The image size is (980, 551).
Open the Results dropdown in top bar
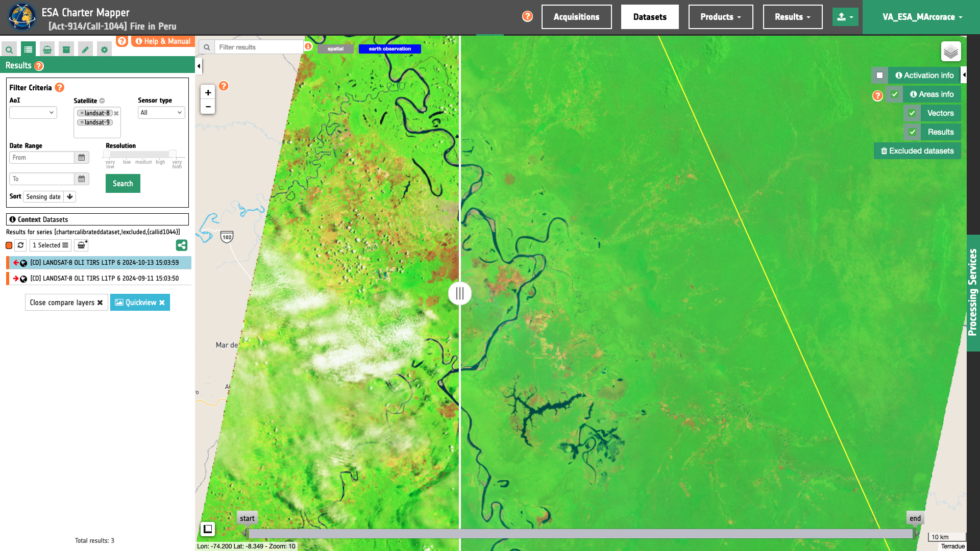click(792, 17)
